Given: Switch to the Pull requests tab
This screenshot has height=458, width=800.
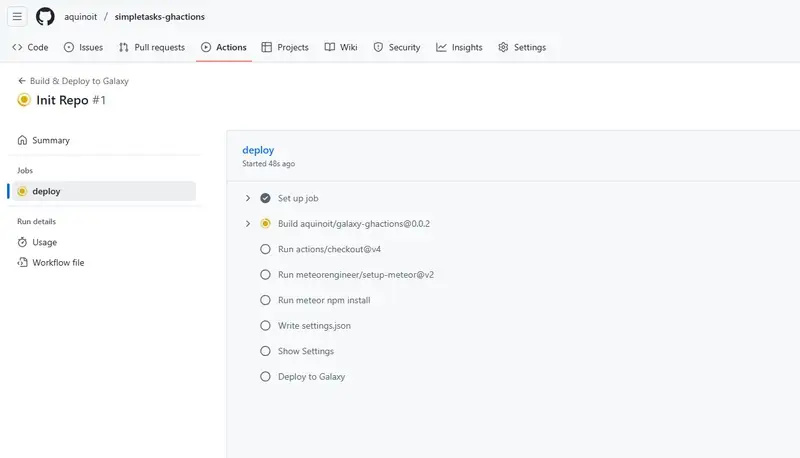Looking at the screenshot, I should [152, 47].
